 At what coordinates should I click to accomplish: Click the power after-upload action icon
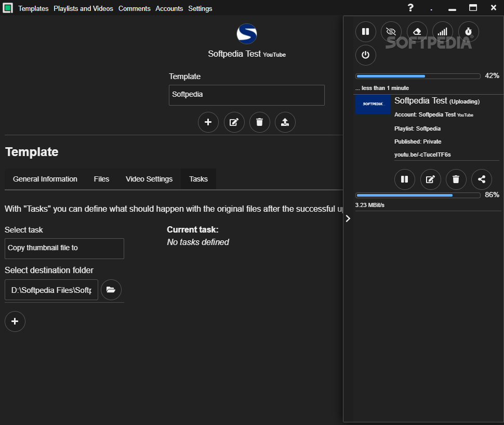pyautogui.click(x=366, y=55)
